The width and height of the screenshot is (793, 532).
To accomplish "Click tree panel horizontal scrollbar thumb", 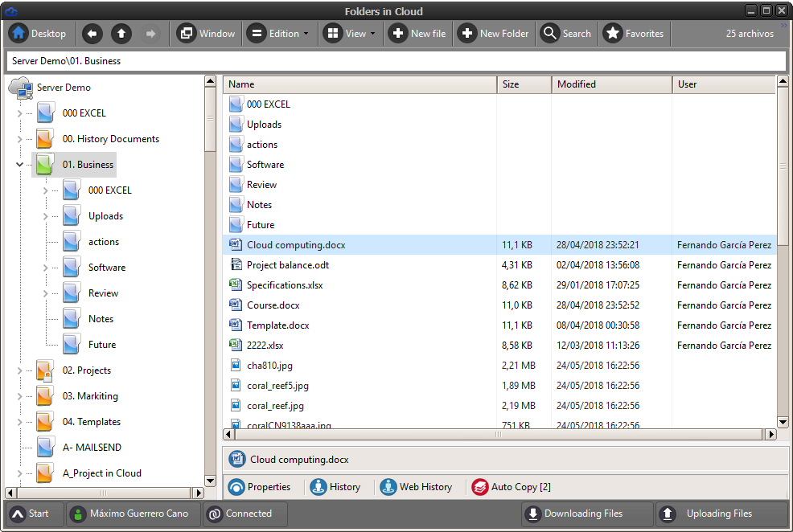I will tap(104, 493).
